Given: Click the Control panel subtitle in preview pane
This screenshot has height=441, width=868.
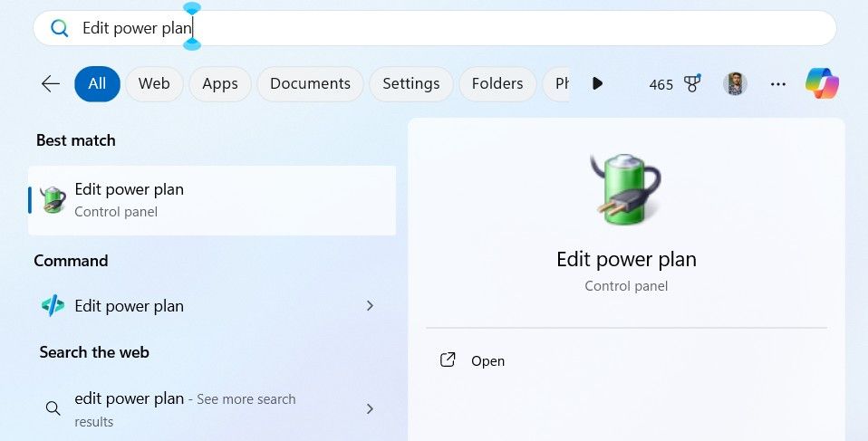Looking at the screenshot, I should 626,286.
